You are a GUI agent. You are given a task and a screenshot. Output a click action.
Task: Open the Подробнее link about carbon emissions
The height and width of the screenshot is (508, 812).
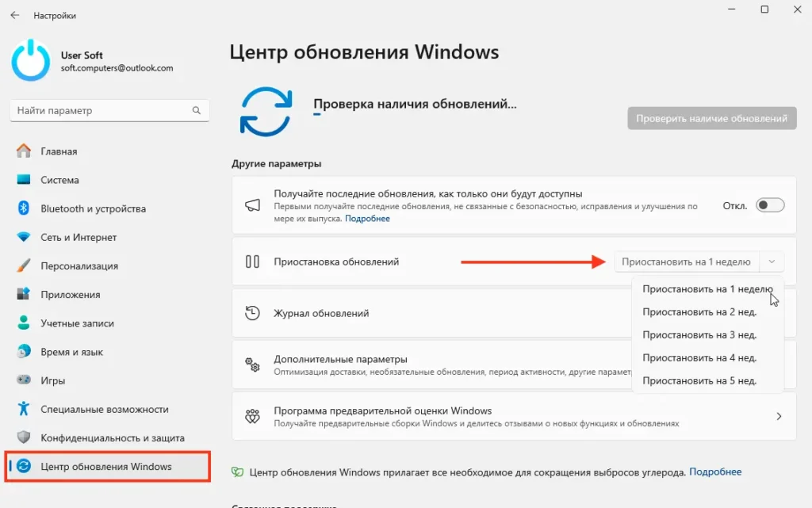(x=715, y=472)
